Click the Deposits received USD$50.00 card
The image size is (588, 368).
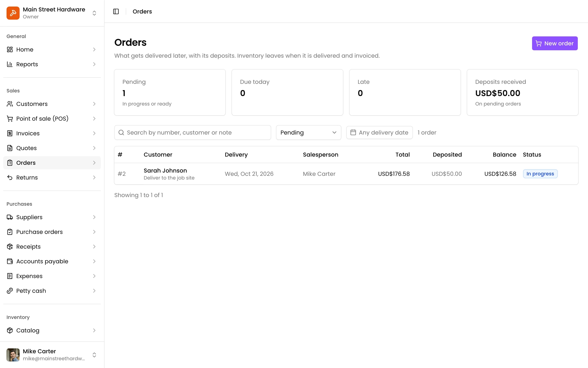(x=522, y=92)
